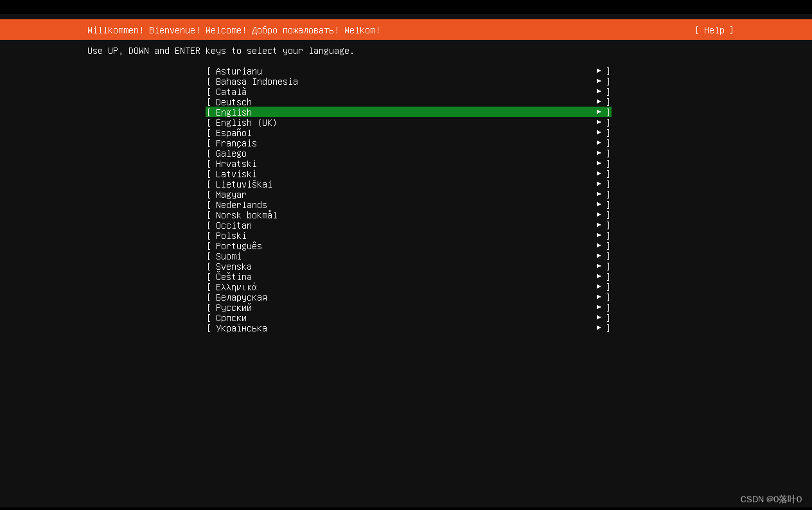Select Hrvatski language row
This screenshot has height=510, width=812.
[408, 164]
